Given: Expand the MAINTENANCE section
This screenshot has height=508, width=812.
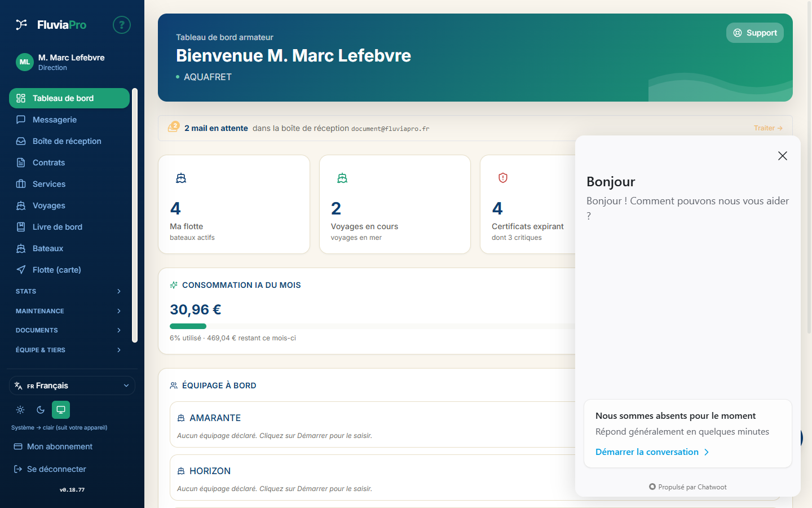Looking at the screenshot, I should point(68,311).
